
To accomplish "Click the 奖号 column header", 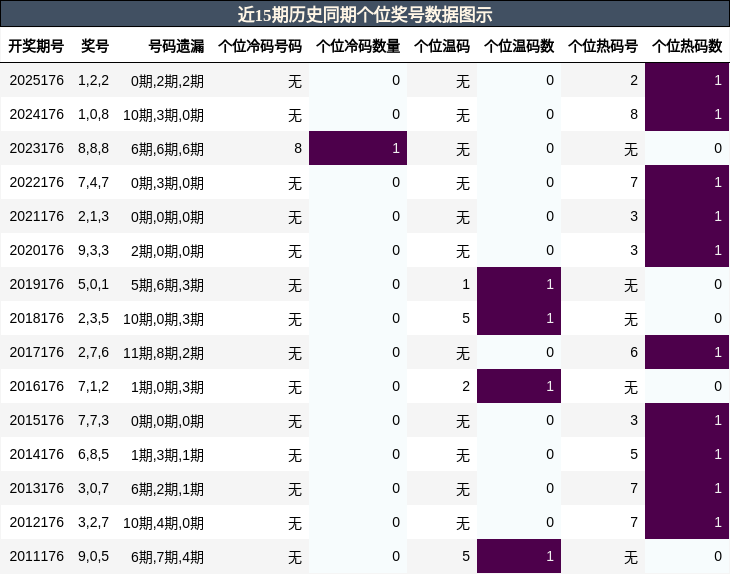I will point(95,46).
